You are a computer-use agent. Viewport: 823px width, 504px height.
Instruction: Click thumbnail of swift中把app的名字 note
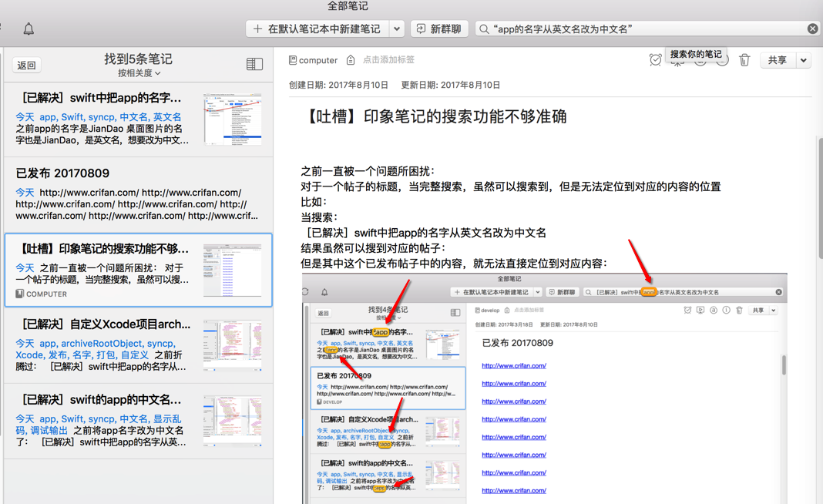click(233, 119)
